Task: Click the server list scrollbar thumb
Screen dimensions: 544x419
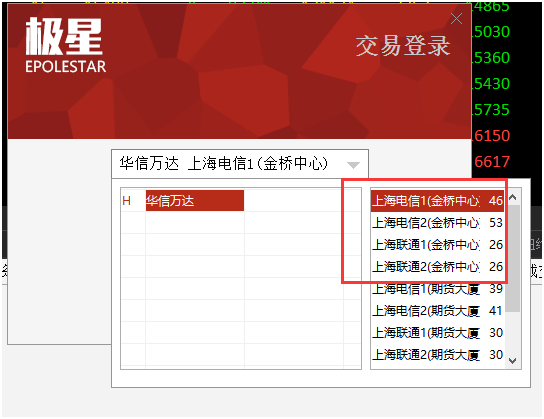Action: (x=512, y=258)
